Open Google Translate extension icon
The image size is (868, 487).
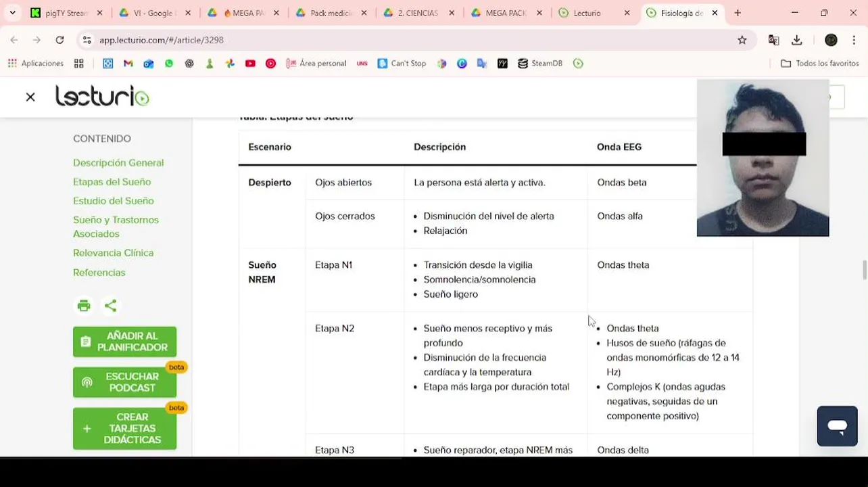[x=774, y=40]
